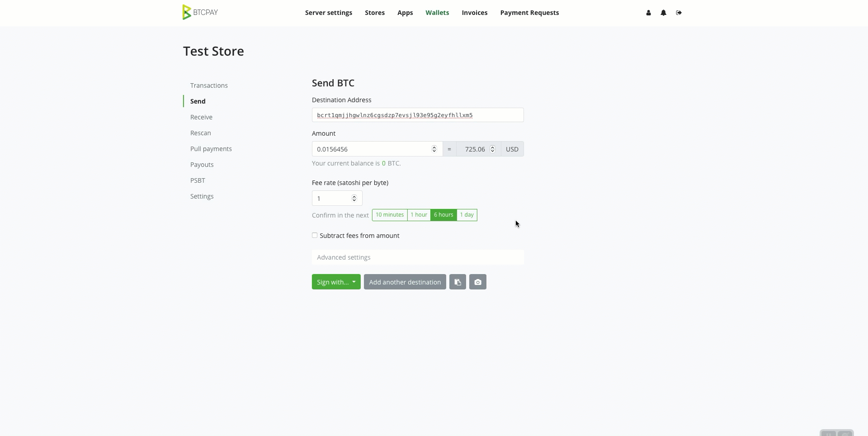Open Transactions in sidebar

pyautogui.click(x=209, y=85)
